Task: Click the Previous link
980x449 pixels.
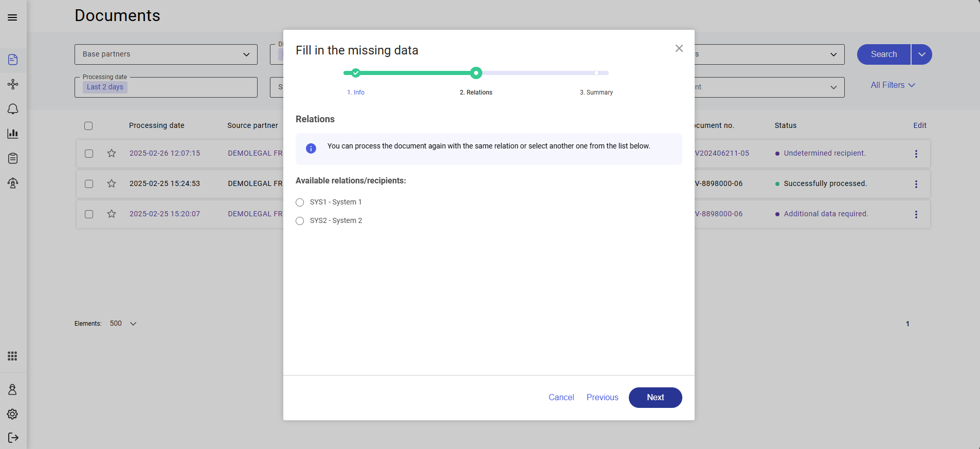Action: point(602,398)
